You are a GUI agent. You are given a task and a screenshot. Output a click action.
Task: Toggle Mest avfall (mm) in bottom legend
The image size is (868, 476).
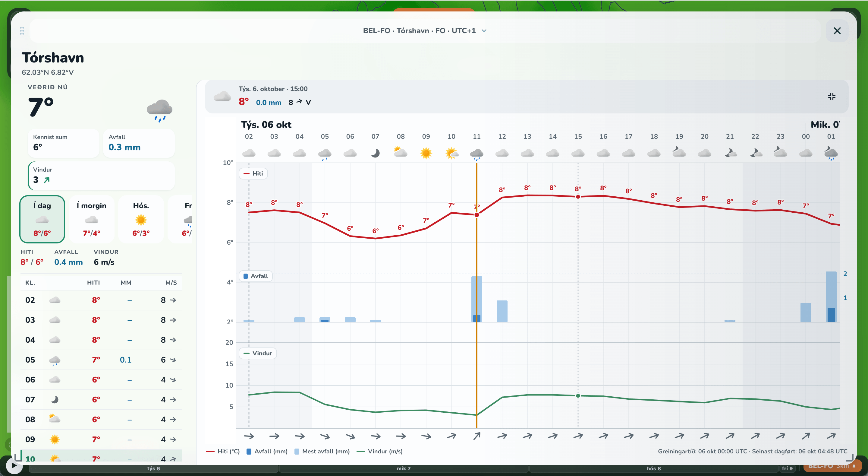coord(322,451)
